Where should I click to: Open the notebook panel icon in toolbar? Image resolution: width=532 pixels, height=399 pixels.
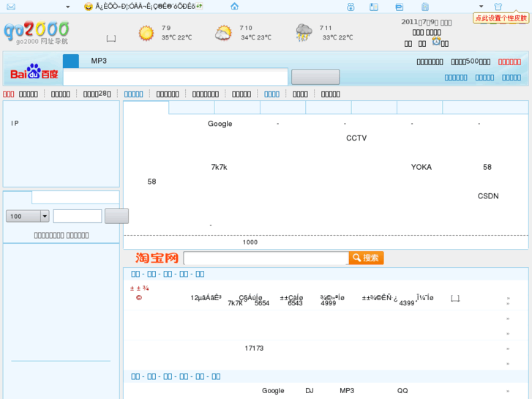click(x=374, y=7)
